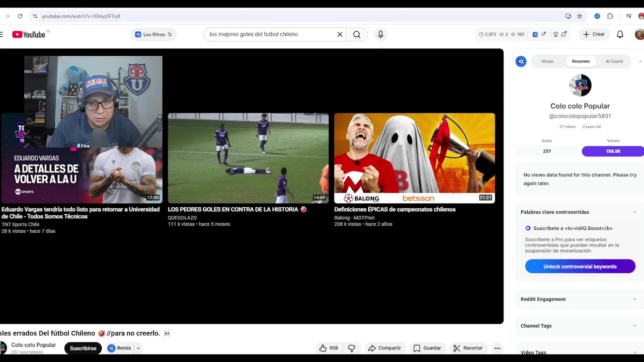Open the Chrome profile avatar
This screenshot has width=644, height=362.
(x=641, y=16)
